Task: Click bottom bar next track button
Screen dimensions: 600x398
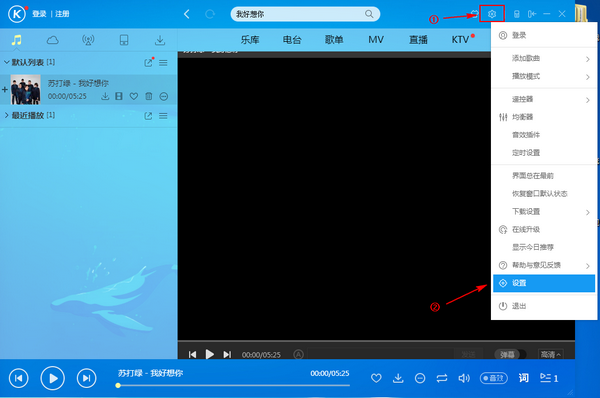Action: [86, 378]
